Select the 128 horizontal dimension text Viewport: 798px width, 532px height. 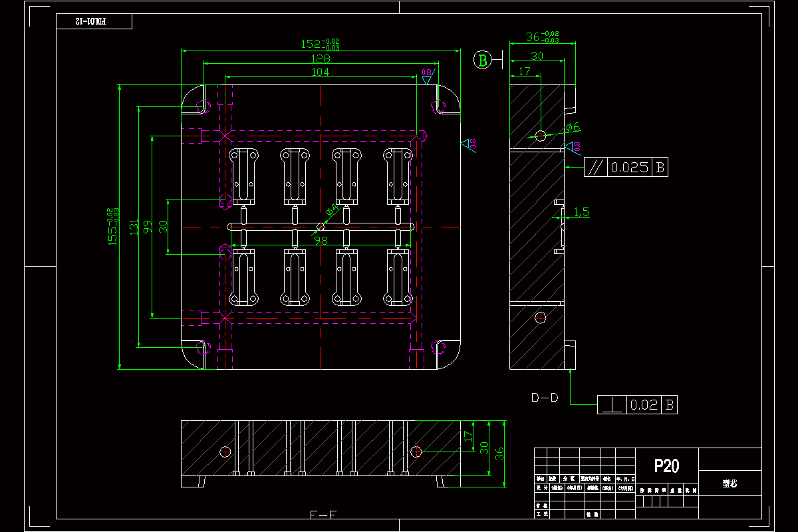(x=321, y=59)
